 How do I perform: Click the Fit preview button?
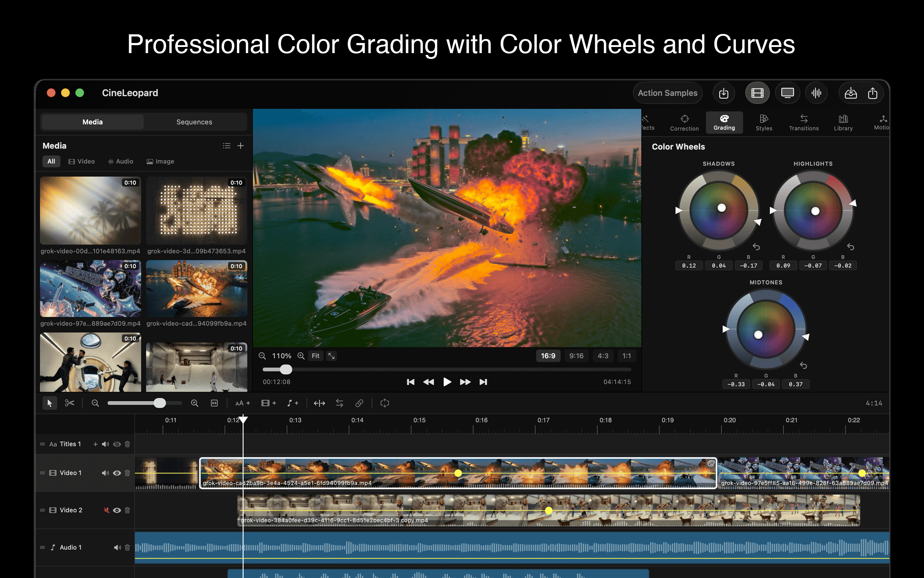tap(315, 356)
